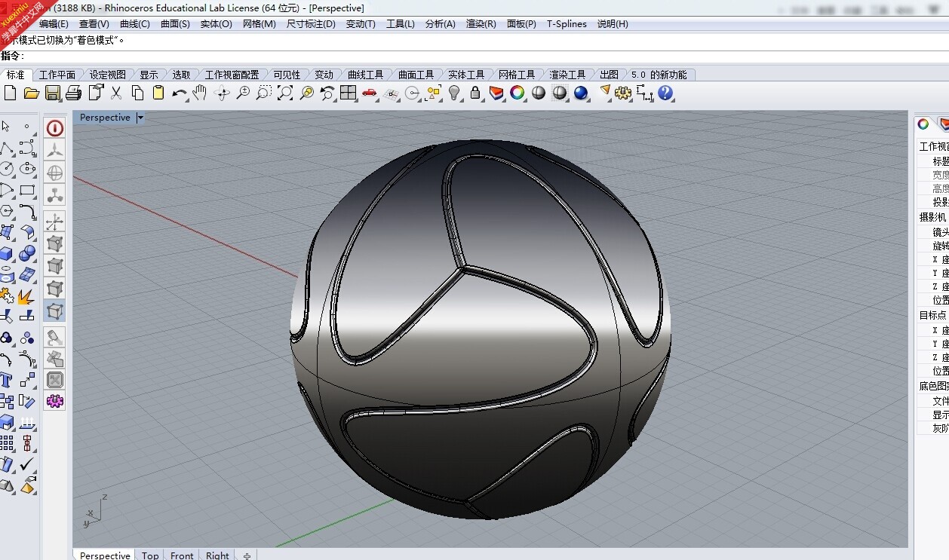Click the four viewports layout icon
The width and height of the screenshot is (949, 560).
348,93
